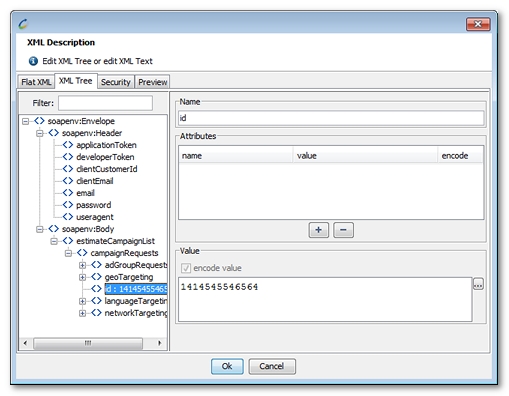Click the plus button to add an attribute
Viewport: 509px width, 396px height.
tap(318, 230)
